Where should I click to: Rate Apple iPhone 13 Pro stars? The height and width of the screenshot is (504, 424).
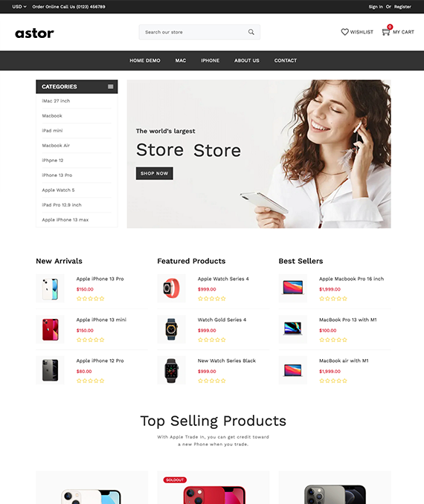point(91,299)
